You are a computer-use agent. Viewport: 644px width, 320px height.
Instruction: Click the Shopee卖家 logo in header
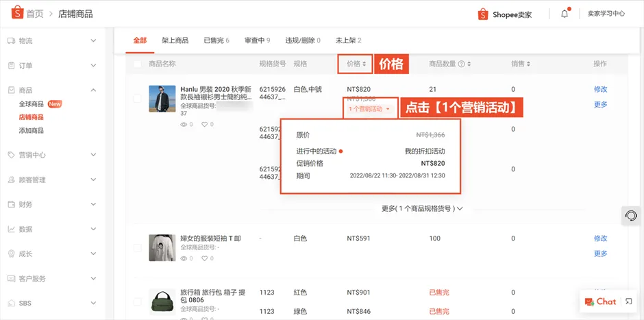click(505, 14)
